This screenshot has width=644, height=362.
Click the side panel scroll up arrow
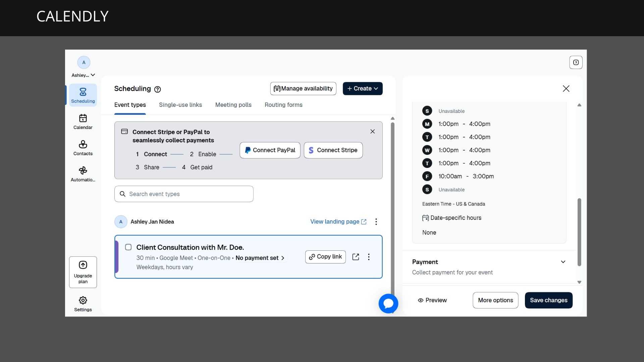click(x=579, y=105)
